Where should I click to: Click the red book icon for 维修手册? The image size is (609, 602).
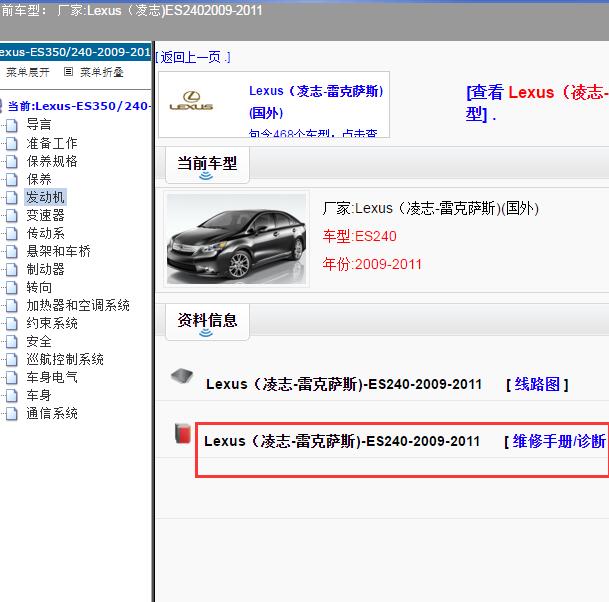coord(183,433)
